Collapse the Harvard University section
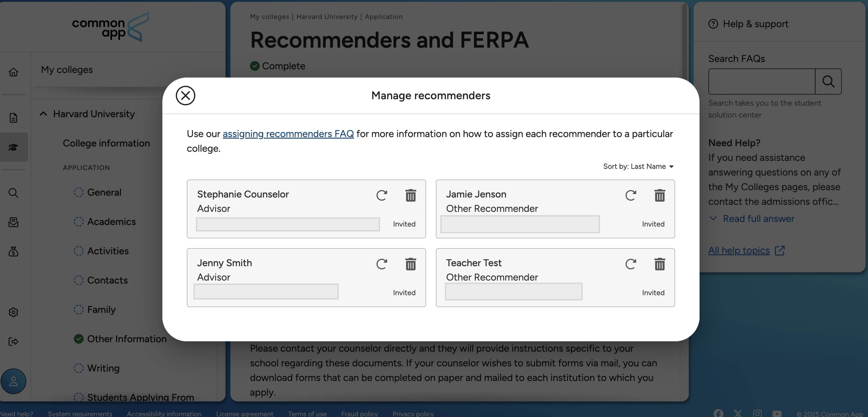The width and height of the screenshot is (868, 417). tap(43, 114)
